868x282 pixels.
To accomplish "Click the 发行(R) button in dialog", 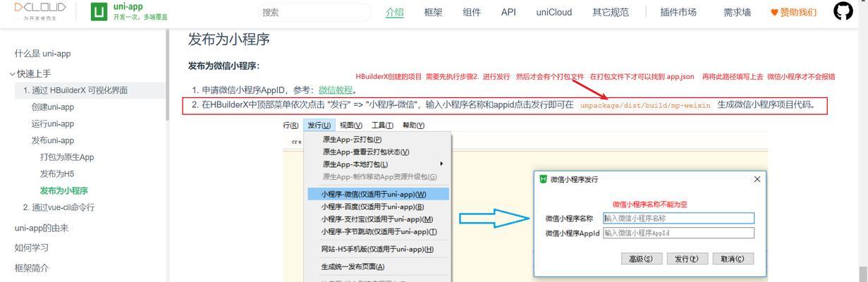I will pyautogui.click(x=687, y=259).
